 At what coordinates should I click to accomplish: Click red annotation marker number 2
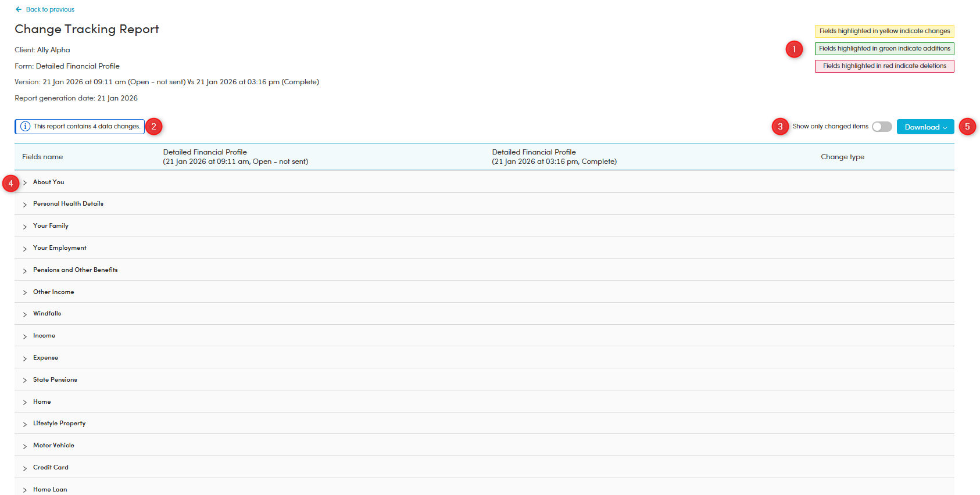(x=153, y=126)
